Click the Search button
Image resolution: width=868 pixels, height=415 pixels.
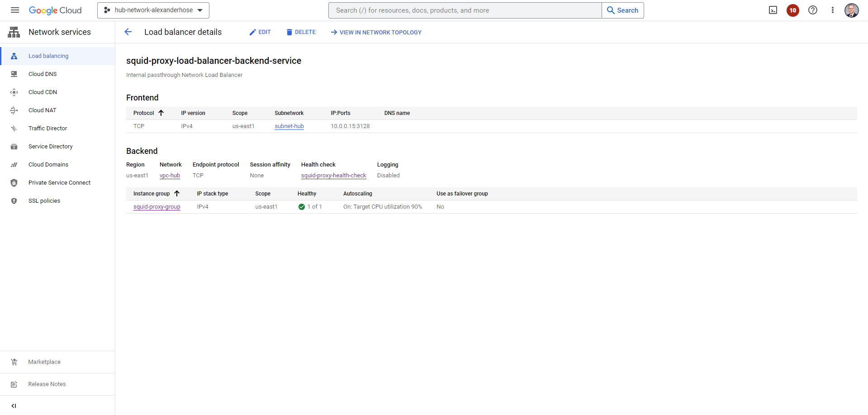tap(623, 10)
